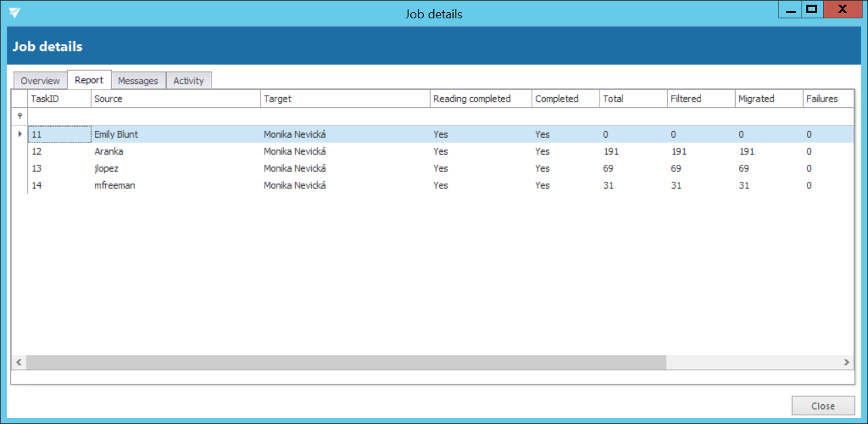Screen dimensions: 868x424
Task: Click the filter row funnel icon
Action: (20, 116)
